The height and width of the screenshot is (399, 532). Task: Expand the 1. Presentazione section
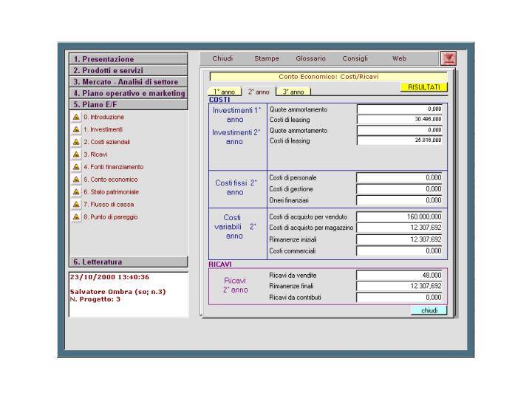point(129,58)
